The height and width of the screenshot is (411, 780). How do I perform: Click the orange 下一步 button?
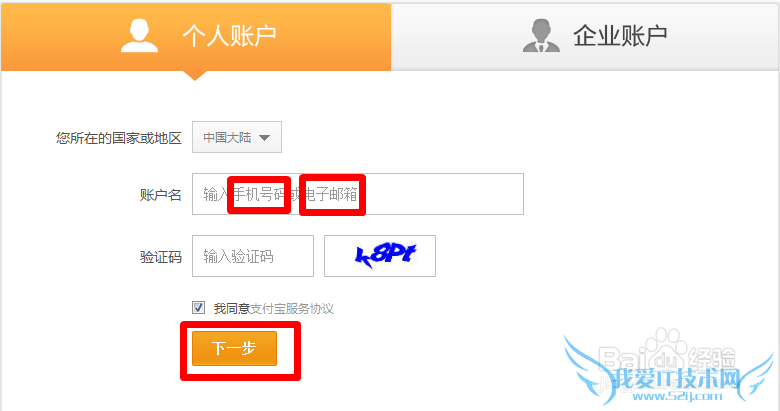point(234,348)
